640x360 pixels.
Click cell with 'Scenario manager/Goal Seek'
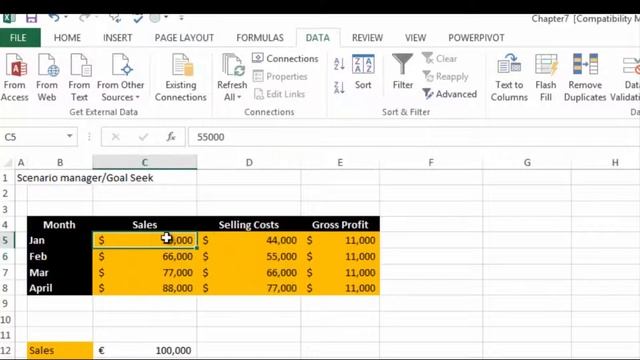pos(85,178)
